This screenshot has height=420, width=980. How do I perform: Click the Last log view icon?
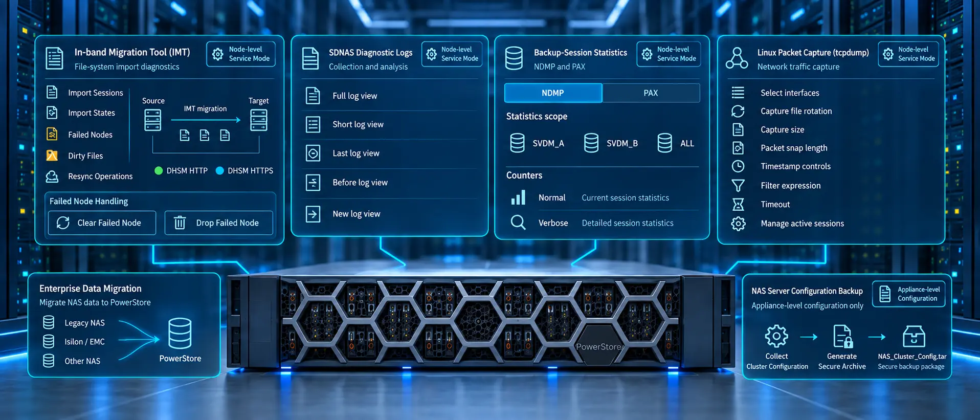point(313,153)
